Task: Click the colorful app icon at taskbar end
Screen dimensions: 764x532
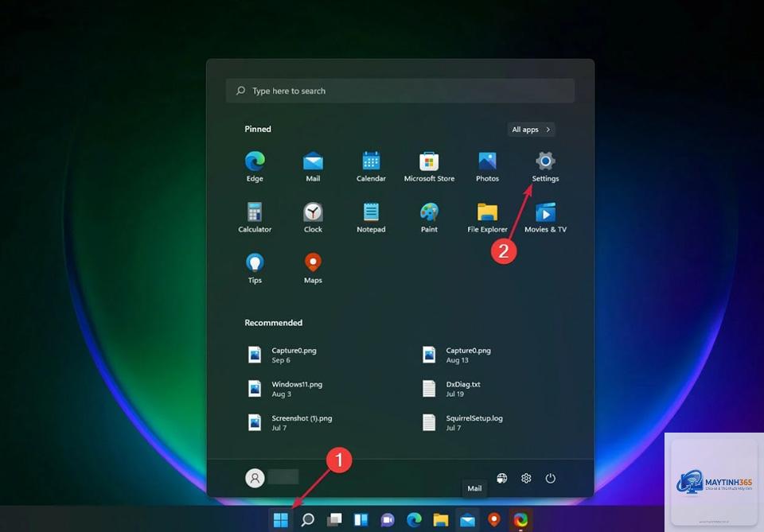Action: click(x=520, y=520)
